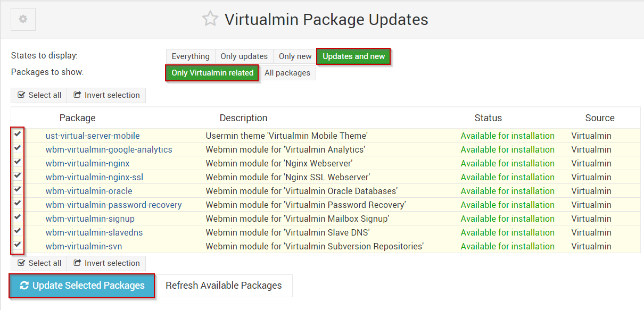644x310 pixels.
Task: Click the Source column header
Action: (x=600, y=118)
